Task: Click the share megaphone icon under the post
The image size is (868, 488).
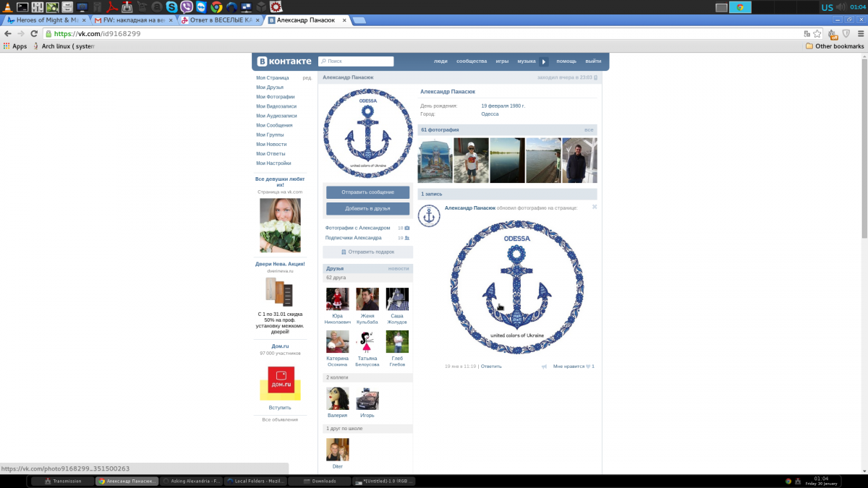Action: point(544,367)
